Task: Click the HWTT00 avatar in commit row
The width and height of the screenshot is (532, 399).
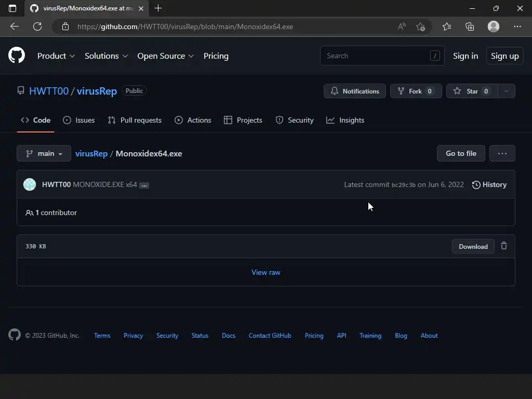Action: [30, 184]
